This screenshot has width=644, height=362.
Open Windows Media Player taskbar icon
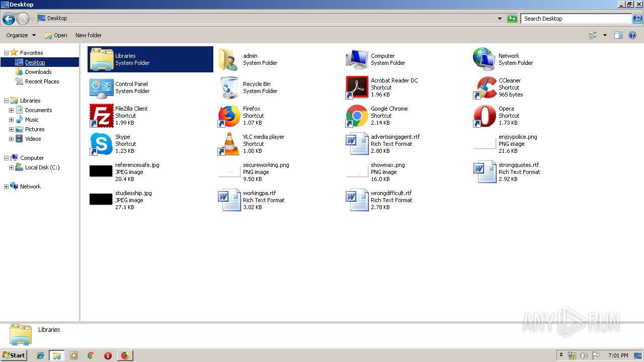pyautogui.click(x=74, y=355)
